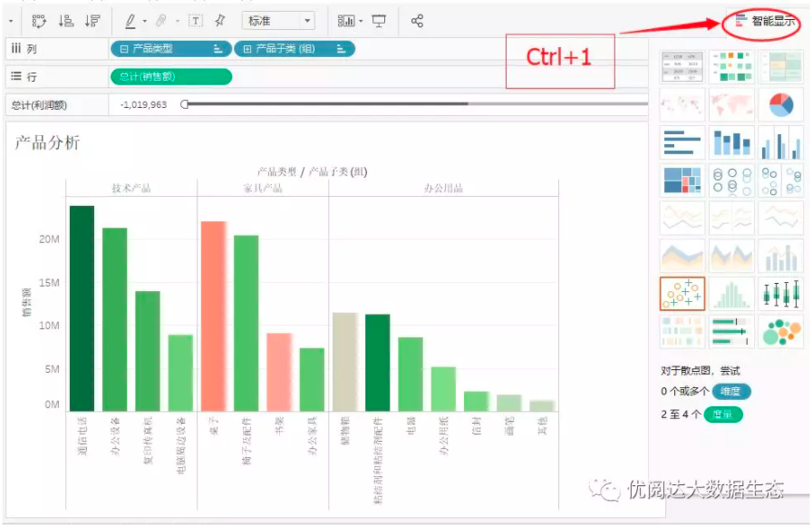
Task: Choose the treemap chart in Show Me
Action: coord(682,181)
